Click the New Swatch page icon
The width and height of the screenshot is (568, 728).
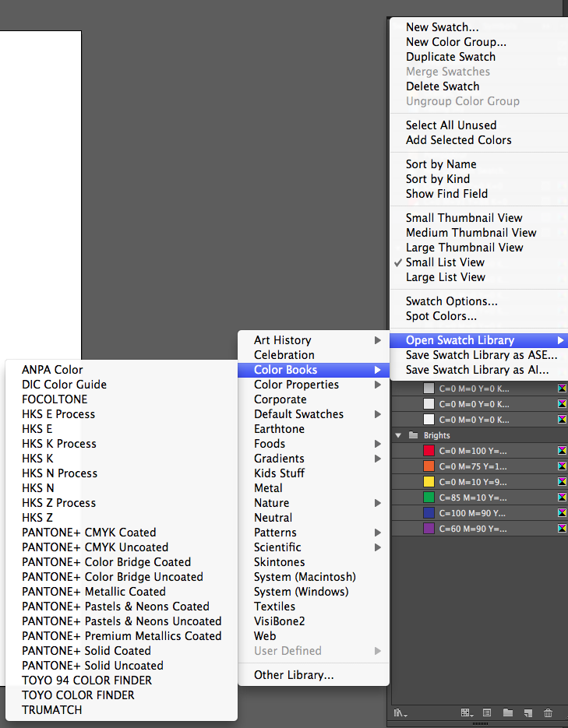click(x=528, y=712)
